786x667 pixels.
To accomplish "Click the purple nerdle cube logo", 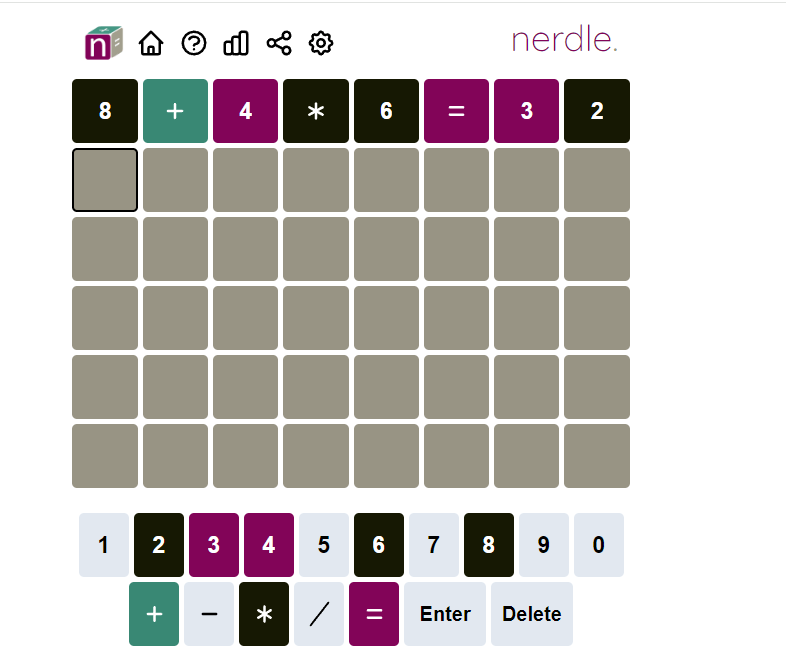I will [104, 43].
